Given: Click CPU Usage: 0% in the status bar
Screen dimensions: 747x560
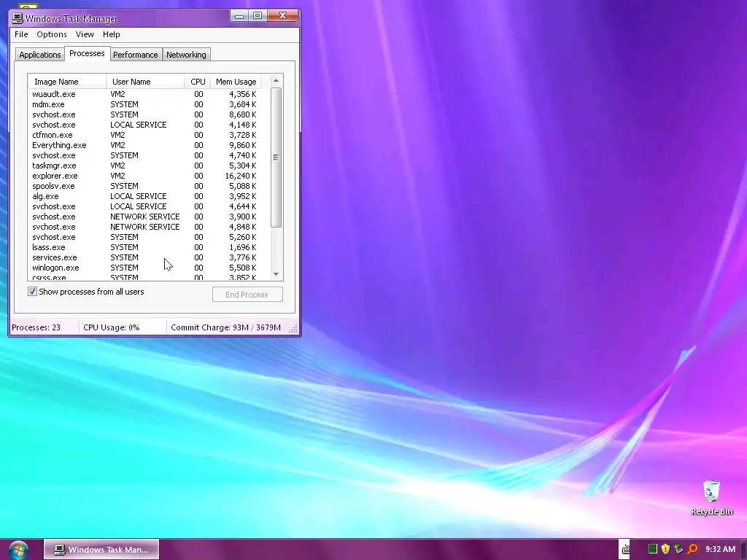Looking at the screenshot, I should (112, 327).
